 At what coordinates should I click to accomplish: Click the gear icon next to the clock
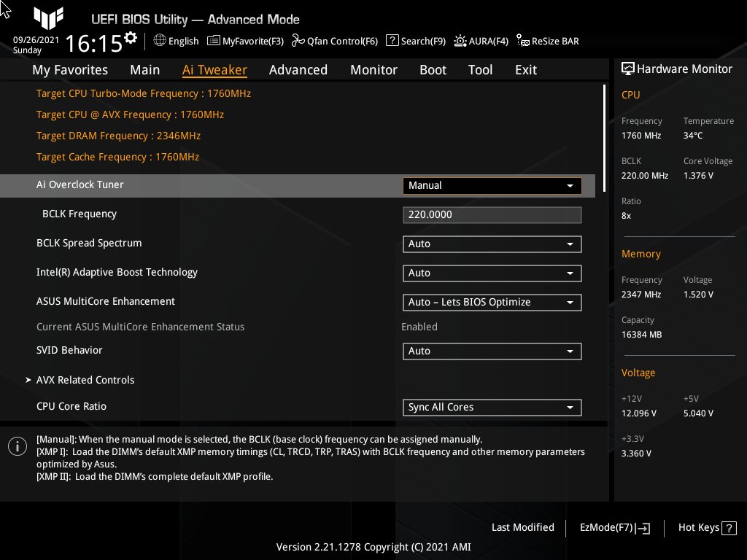131,38
